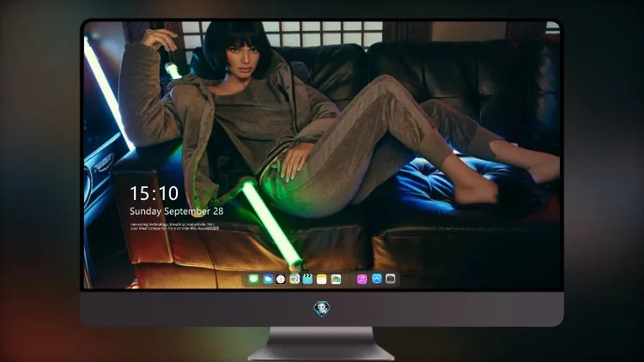Open the Clock app in the dock
Viewport: 644px width, 362px height.
tap(281, 279)
